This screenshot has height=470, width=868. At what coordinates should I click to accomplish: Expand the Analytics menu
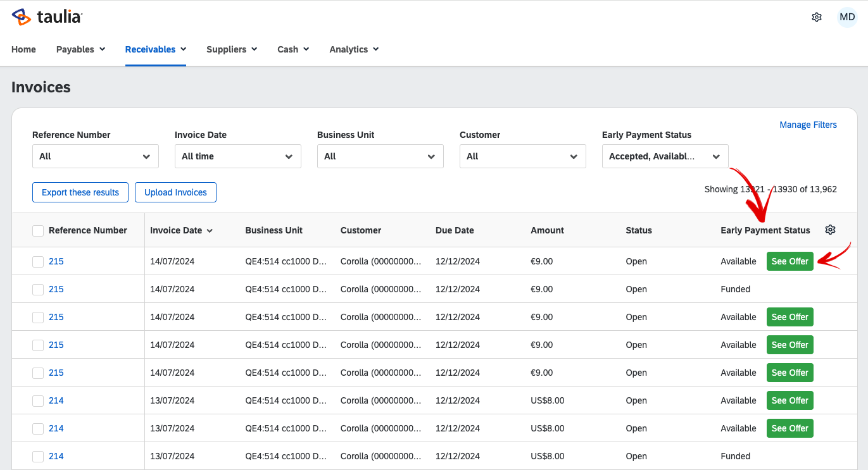(x=354, y=49)
